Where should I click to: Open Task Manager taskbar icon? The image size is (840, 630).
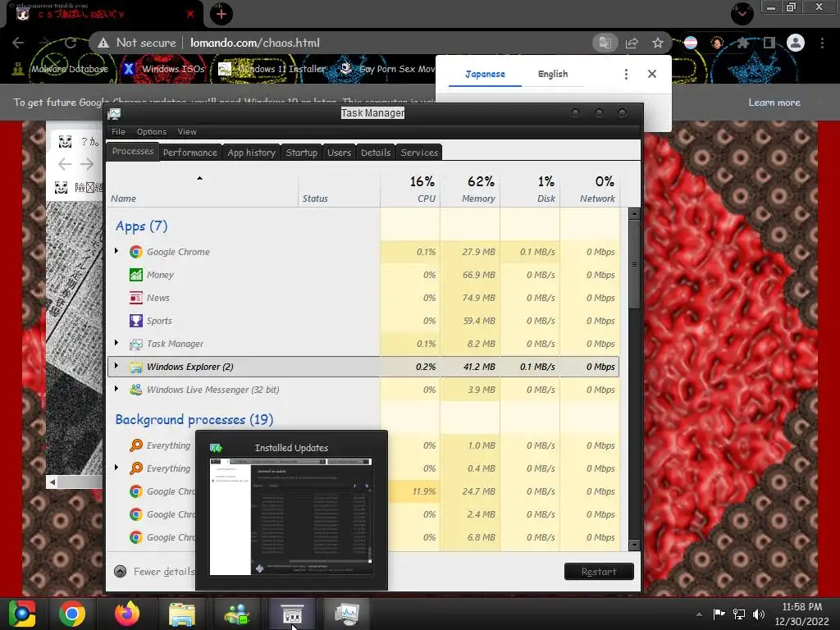point(347,614)
